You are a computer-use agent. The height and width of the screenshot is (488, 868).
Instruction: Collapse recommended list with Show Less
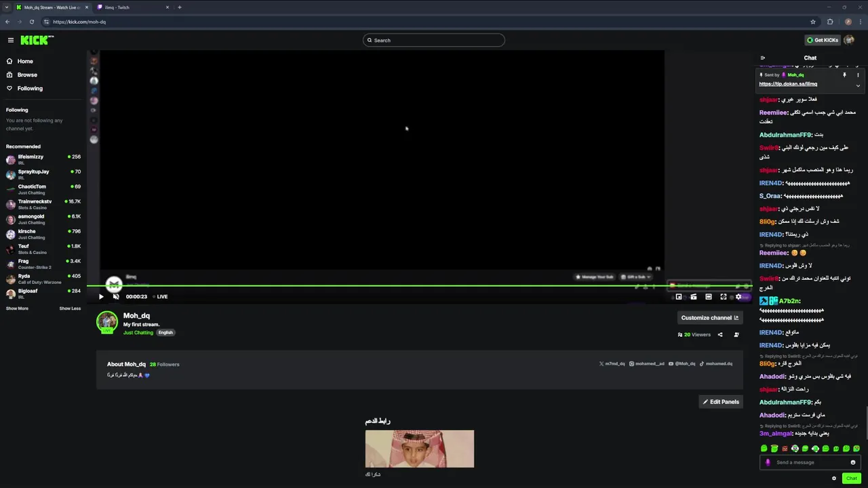(x=70, y=308)
